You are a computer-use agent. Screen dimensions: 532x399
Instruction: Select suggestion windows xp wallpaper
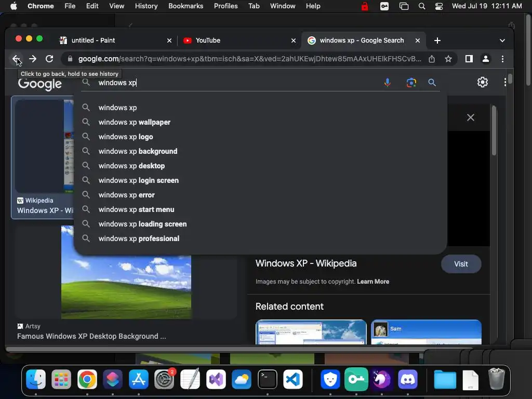click(x=135, y=122)
